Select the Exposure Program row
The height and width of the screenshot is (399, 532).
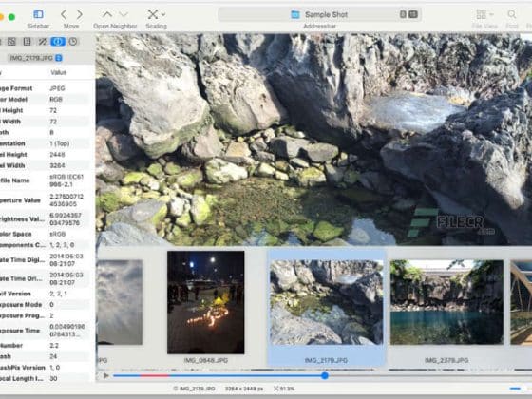[x=44, y=315]
